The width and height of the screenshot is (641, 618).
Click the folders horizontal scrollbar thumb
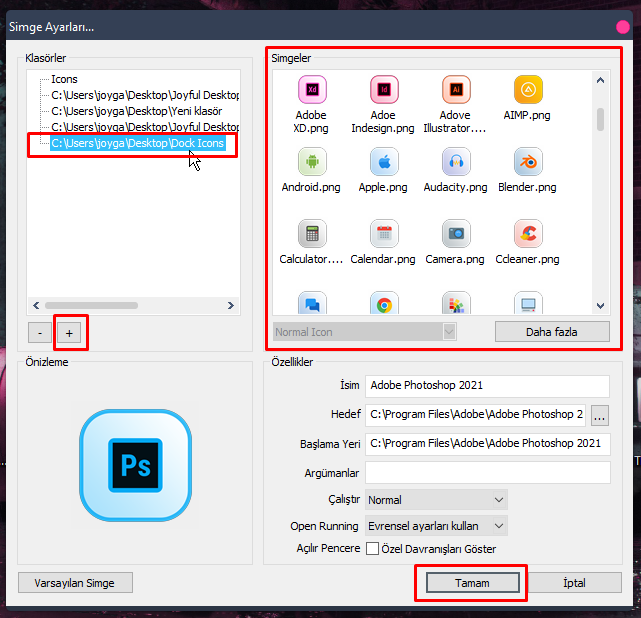(x=91, y=305)
